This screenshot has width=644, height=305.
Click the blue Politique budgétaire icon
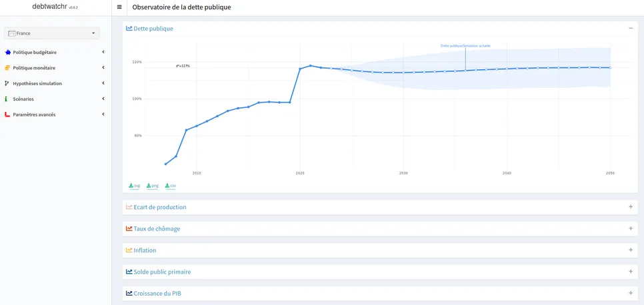pos(7,53)
